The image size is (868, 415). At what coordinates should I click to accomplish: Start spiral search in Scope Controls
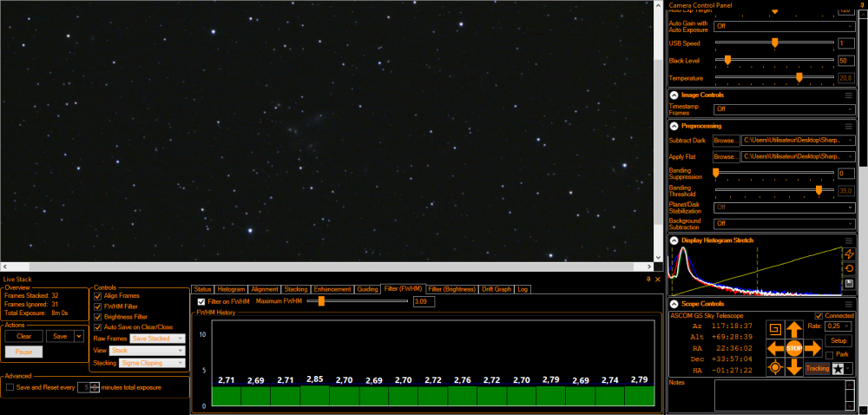775,330
